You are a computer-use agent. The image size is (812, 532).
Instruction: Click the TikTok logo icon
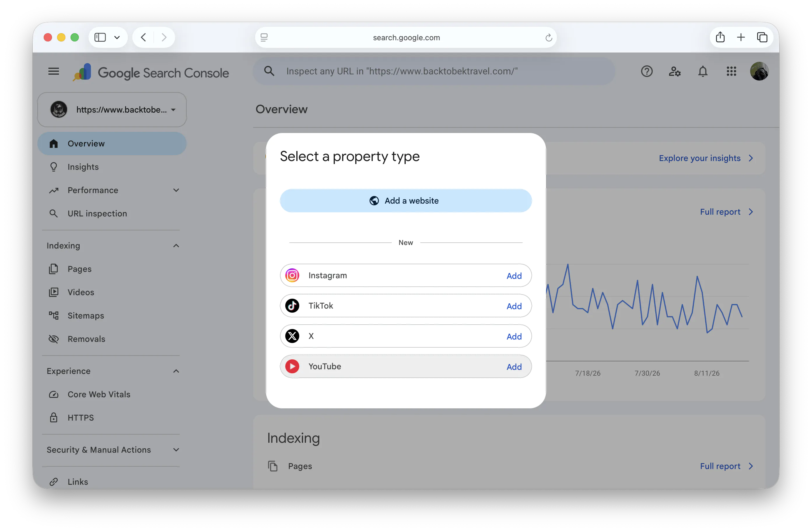coord(292,306)
